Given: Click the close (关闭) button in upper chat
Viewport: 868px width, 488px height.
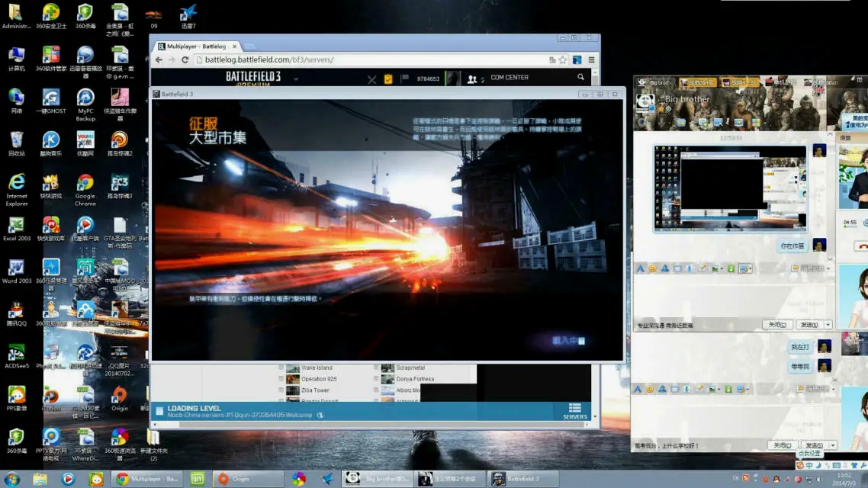Looking at the screenshot, I should pyautogui.click(x=777, y=325).
